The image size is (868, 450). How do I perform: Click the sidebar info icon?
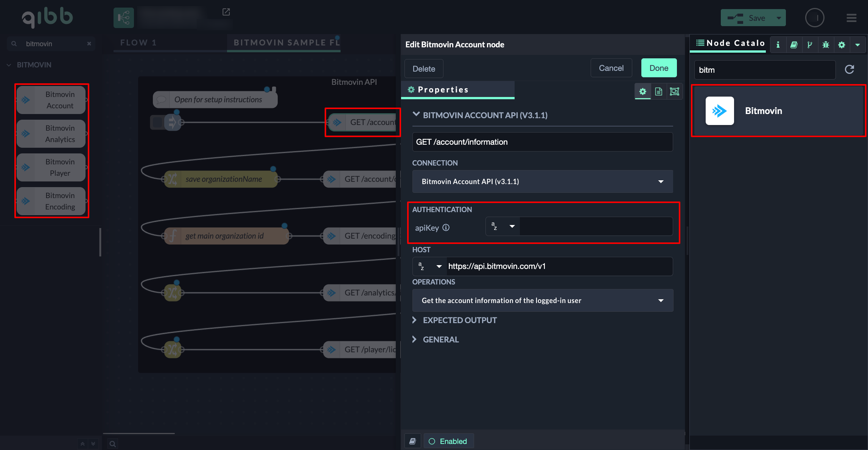pos(778,45)
